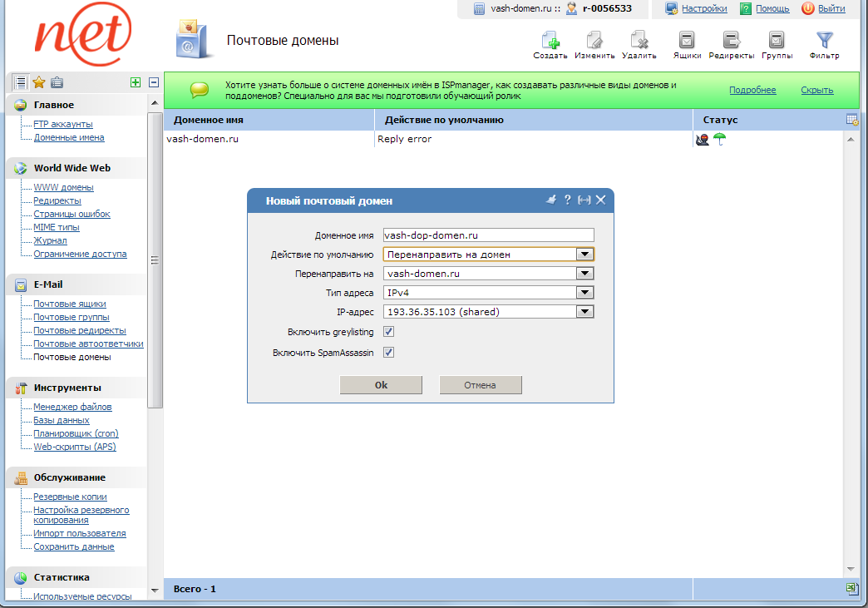Open the IP-адрес dropdown

pyautogui.click(x=584, y=312)
